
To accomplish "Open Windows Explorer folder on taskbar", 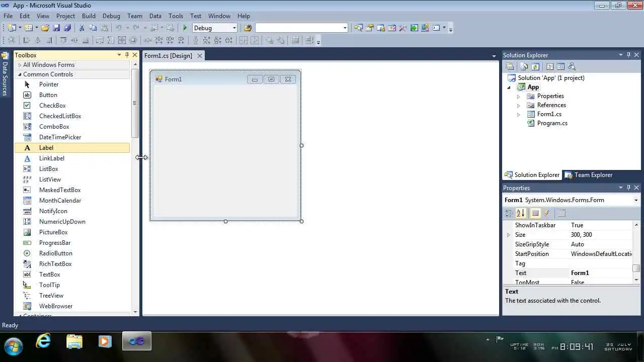I will click(74, 342).
